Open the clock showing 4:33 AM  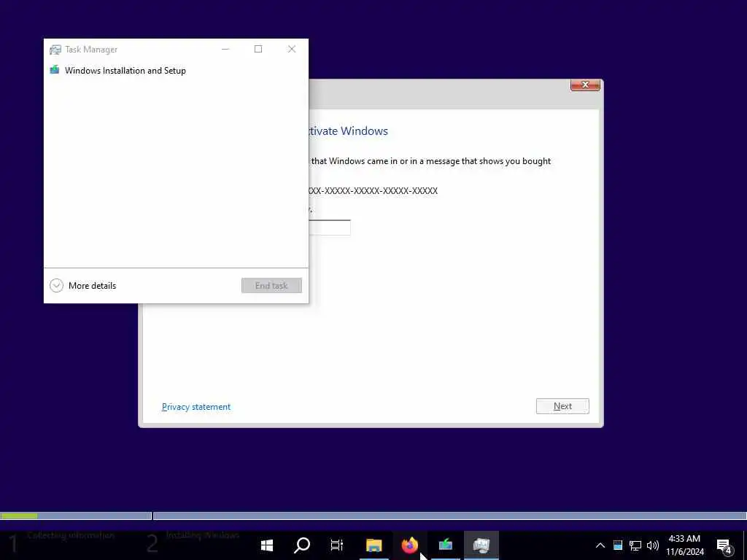coord(684,545)
